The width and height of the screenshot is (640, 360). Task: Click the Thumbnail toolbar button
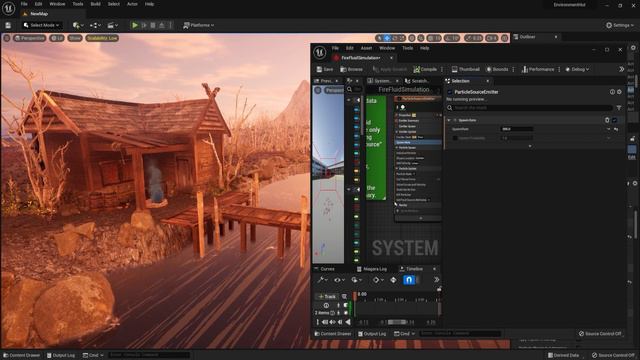pyautogui.click(x=466, y=69)
